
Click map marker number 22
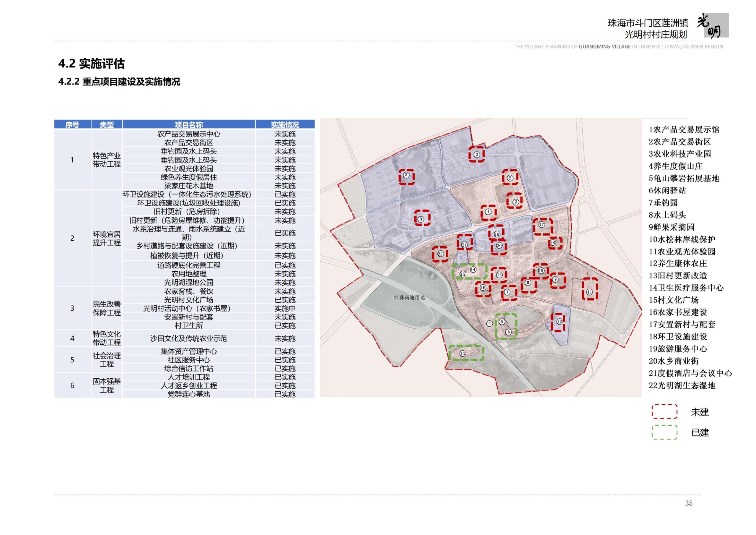click(441, 254)
